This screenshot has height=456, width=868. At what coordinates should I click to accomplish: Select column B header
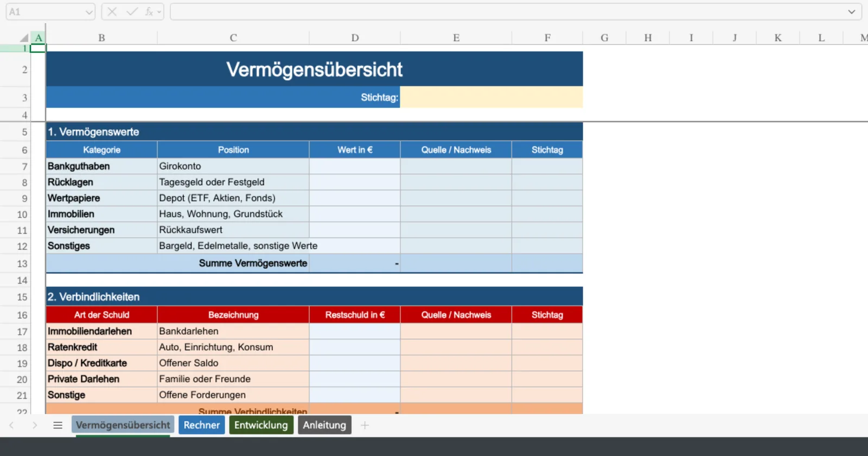coord(101,37)
